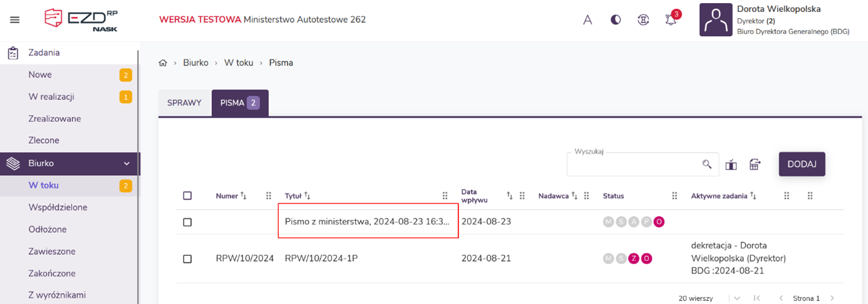This screenshot has width=868, height=304.
Task: Open the notifications bell with 3 alerts
Action: pos(671,20)
